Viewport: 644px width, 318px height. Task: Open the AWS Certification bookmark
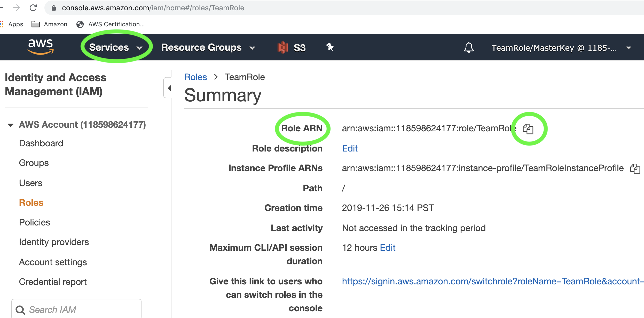pyautogui.click(x=111, y=24)
